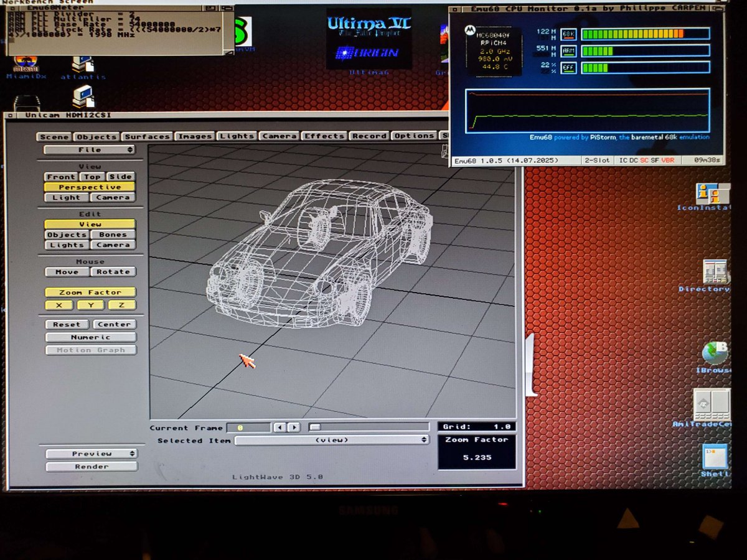Click the Grid 1.0 readout

pyautogui.click(x=477, y=427)
